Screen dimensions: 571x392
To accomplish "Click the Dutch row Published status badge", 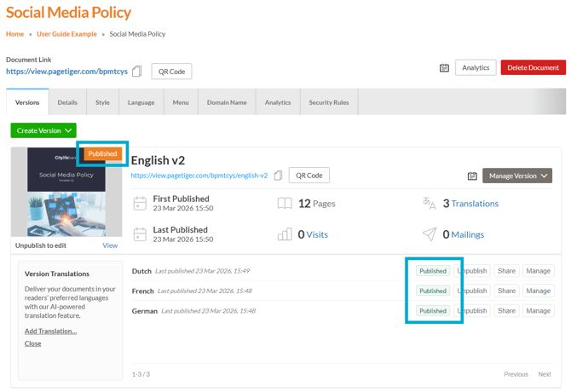I will (x=433, y=271).
